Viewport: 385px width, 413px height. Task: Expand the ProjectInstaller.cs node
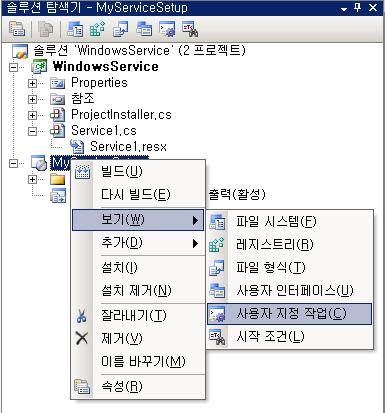[x=32, y=115]
